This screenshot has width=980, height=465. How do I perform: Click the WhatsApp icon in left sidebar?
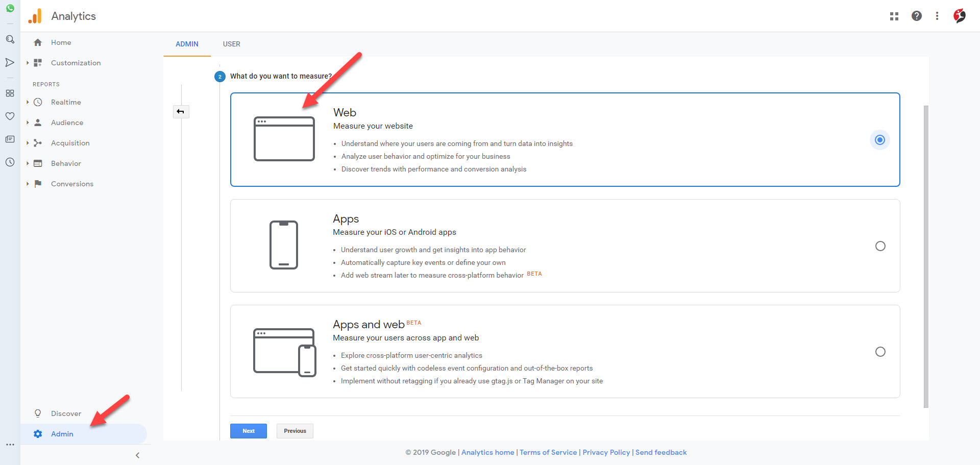tap(10, 8)
